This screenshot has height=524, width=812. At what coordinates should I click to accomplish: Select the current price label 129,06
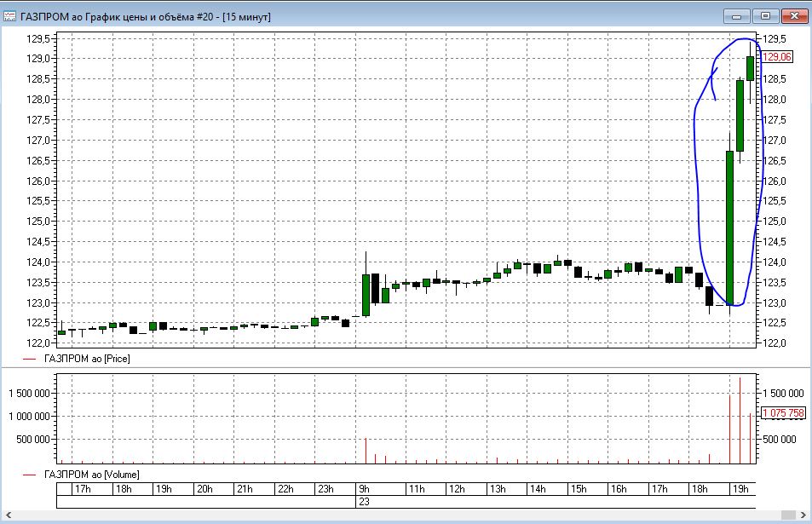pos(777,57)
